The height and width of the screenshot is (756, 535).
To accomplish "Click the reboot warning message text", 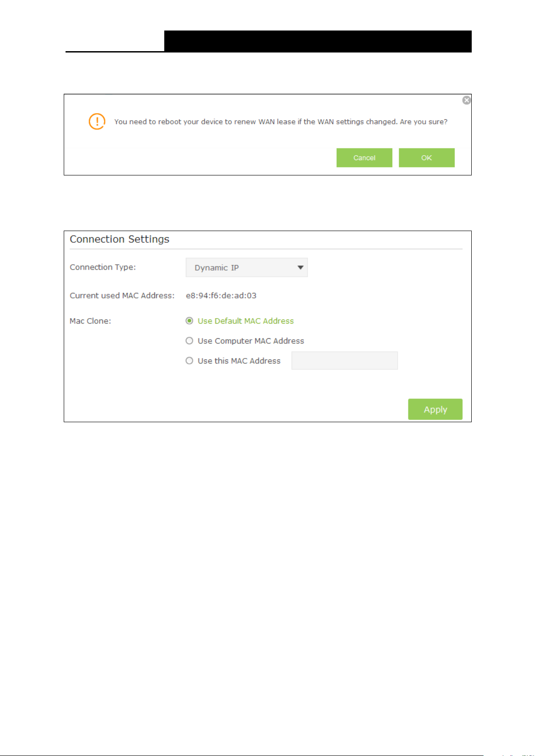I will 281,122.
